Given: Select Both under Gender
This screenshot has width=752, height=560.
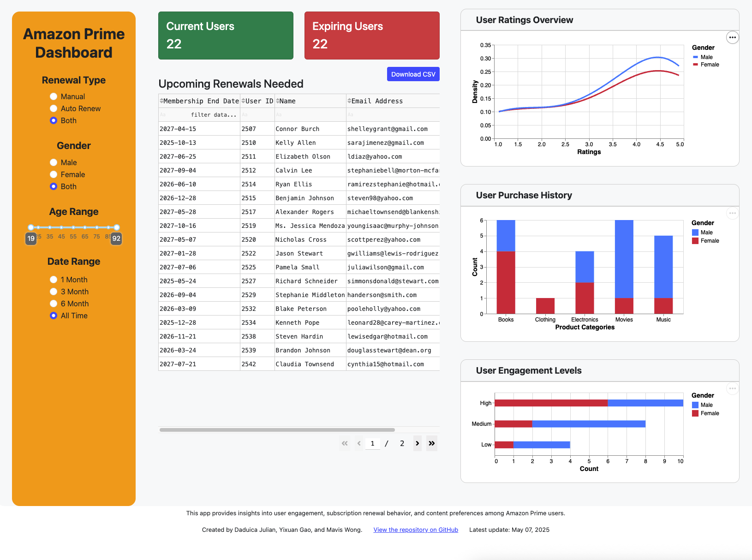Looking at the screenshot, I should pos(54,186).
